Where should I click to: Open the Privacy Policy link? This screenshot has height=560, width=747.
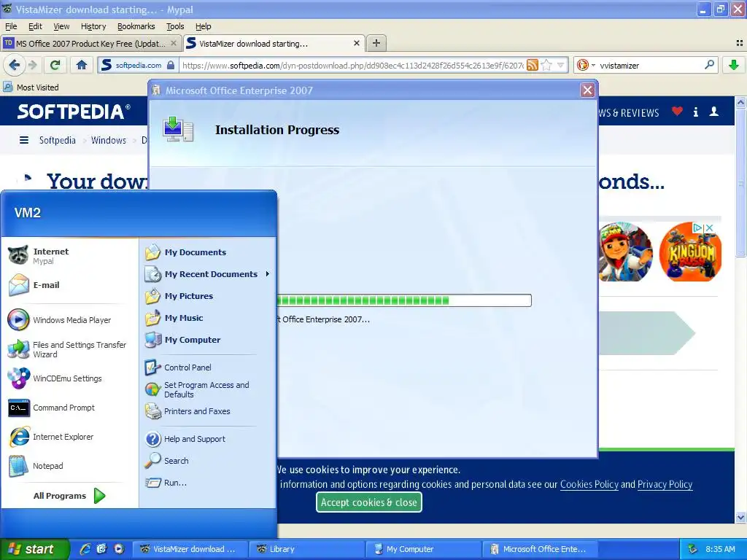[x=665, y=484]
